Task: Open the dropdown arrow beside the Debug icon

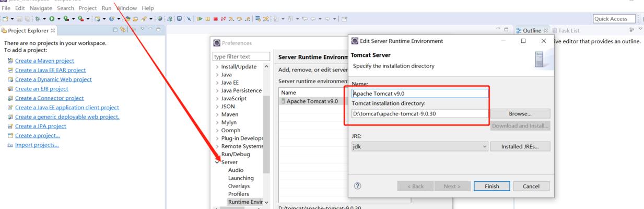Action: (x=44, y=19)
